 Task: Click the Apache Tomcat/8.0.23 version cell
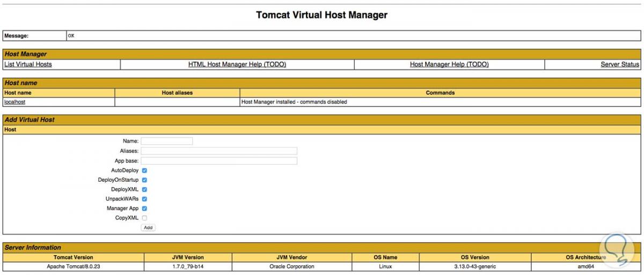click(74, 266)
